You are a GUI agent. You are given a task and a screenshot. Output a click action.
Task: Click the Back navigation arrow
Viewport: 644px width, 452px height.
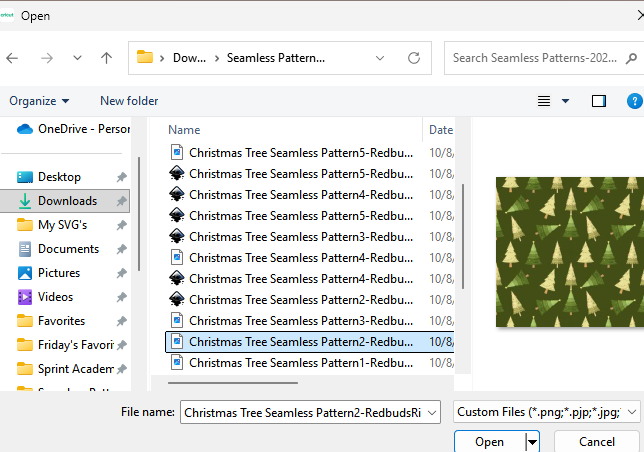(x=12, y=58)
